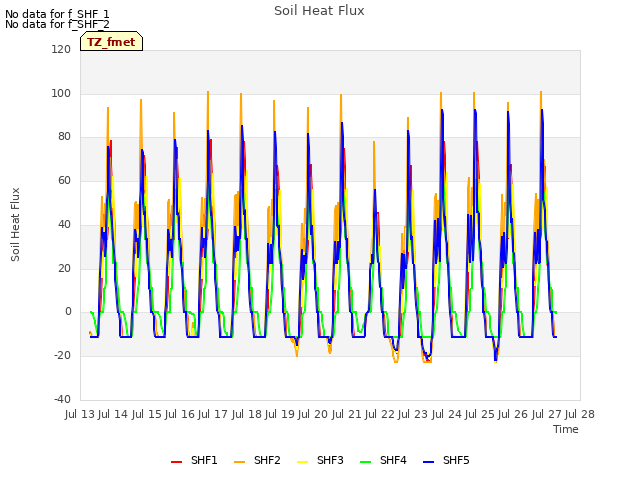Click the 'Jul 18' x-axis tick label

click(247, 414)
